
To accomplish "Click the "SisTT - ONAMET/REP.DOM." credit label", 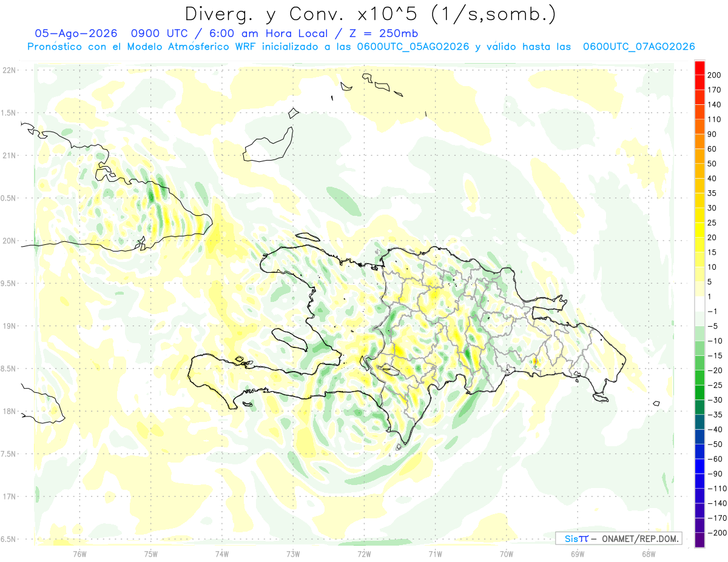I will click(618, 538).
